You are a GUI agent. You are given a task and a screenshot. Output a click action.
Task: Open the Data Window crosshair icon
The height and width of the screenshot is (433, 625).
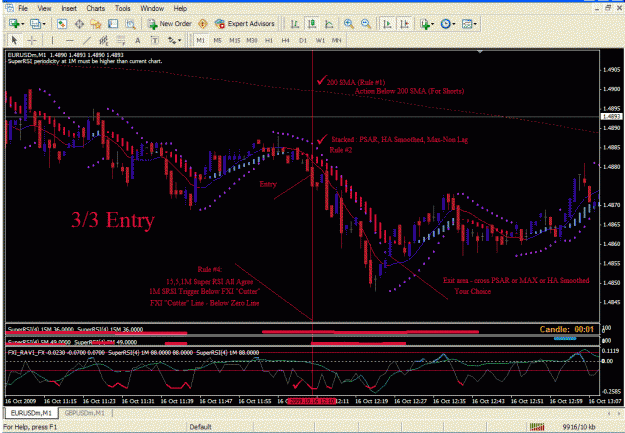[79, 24]
